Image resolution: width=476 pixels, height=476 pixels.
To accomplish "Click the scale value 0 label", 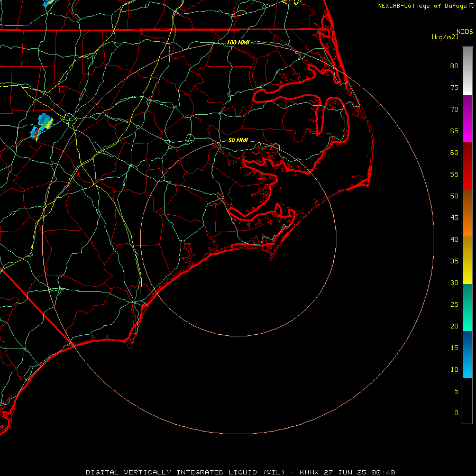I will pyautogui.click(x=456, y=413).
